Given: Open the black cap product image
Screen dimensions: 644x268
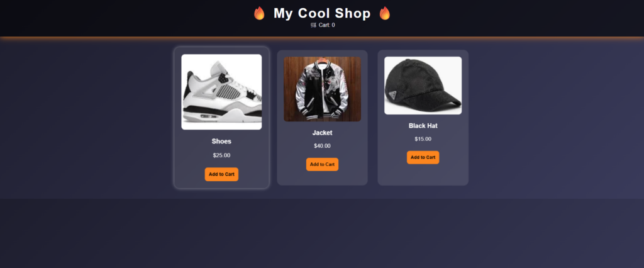Looking at the screenshot, I should (x=423, y=86).
